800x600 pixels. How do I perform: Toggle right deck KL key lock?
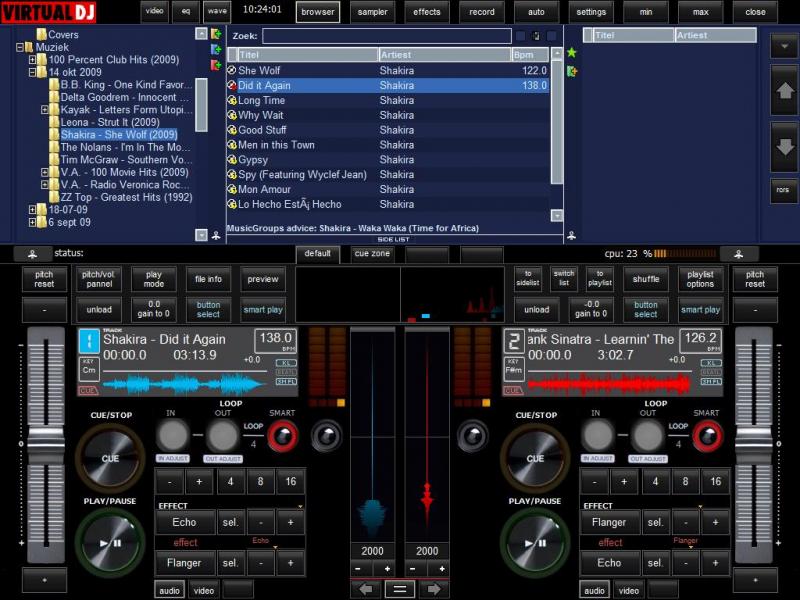(711, 363)
